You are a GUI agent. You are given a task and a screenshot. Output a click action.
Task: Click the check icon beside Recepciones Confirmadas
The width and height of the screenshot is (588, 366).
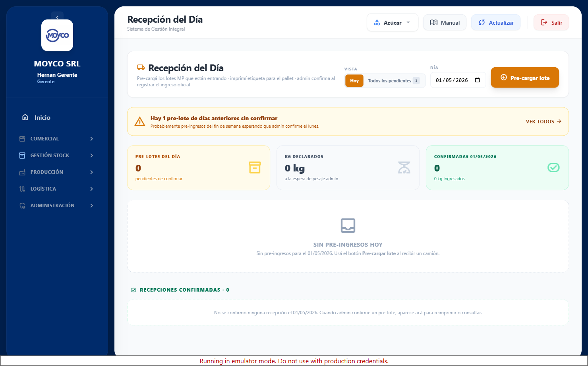[133, 290]
